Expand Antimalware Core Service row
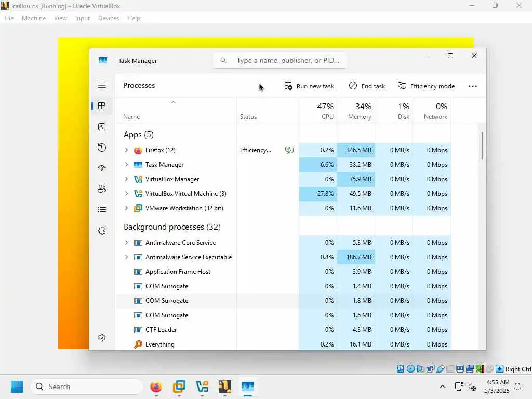The height and width of the screenshot is (399, 532). [127, 243]
